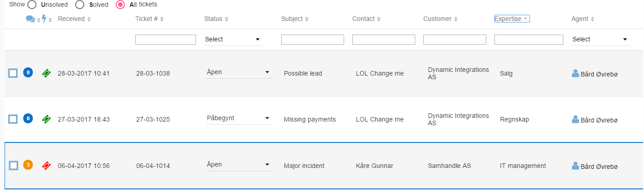Select the Solved radio button

(x=80, y=5)
